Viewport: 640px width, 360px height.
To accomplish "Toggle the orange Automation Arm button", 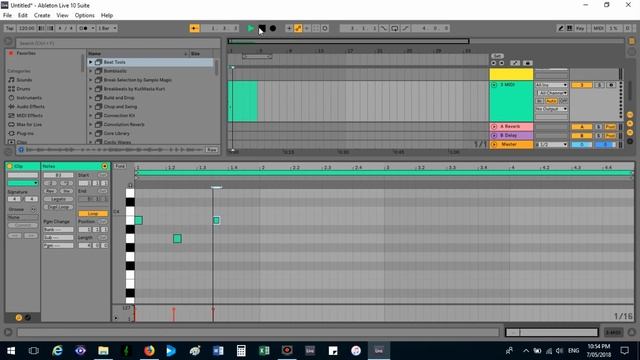I will coord(298,28).
